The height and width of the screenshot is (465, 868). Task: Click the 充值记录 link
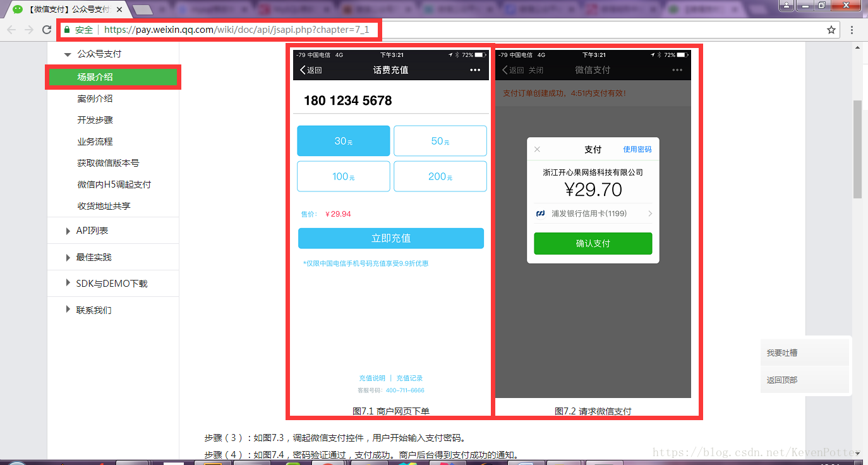click(x=409, y=378)
